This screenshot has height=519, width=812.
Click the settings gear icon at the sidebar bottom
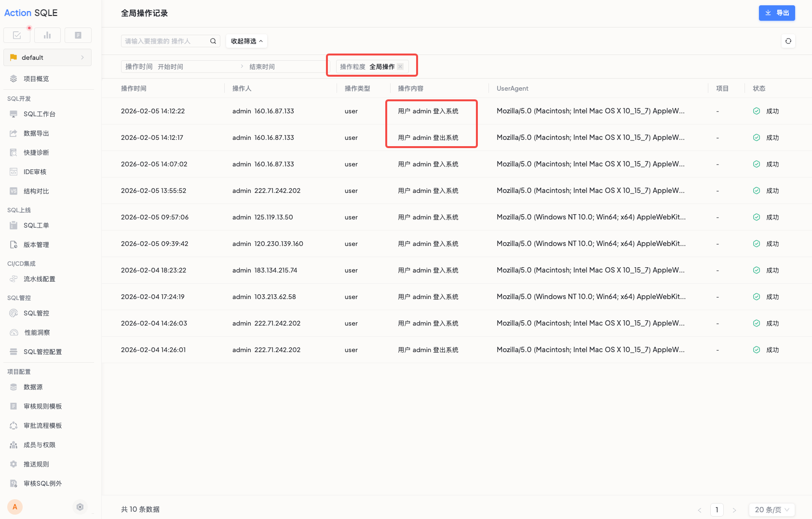[80, 507]
